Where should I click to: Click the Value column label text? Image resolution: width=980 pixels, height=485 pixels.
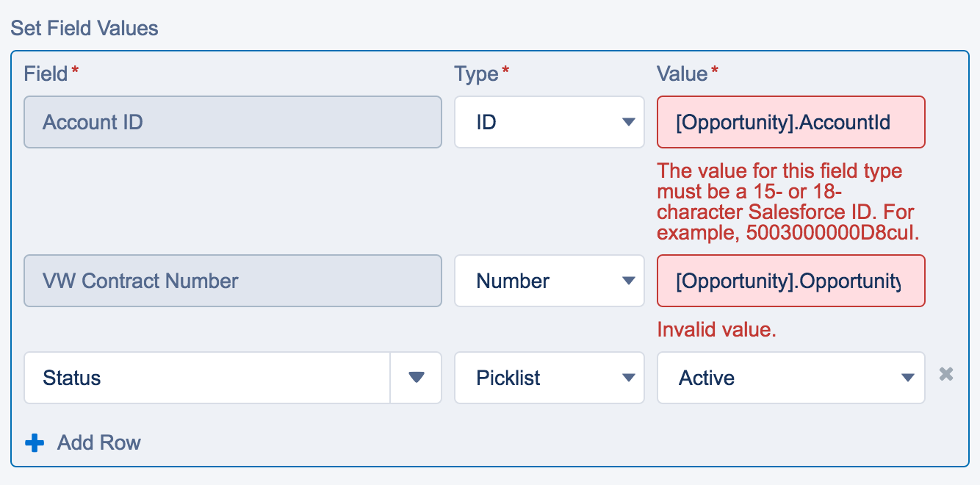(x=682, y=73)
